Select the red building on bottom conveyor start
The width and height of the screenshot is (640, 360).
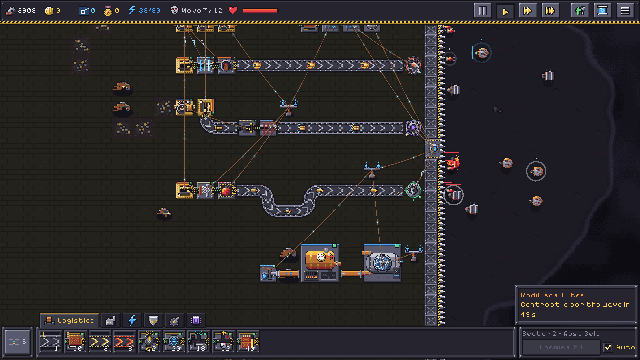[226, 190]
